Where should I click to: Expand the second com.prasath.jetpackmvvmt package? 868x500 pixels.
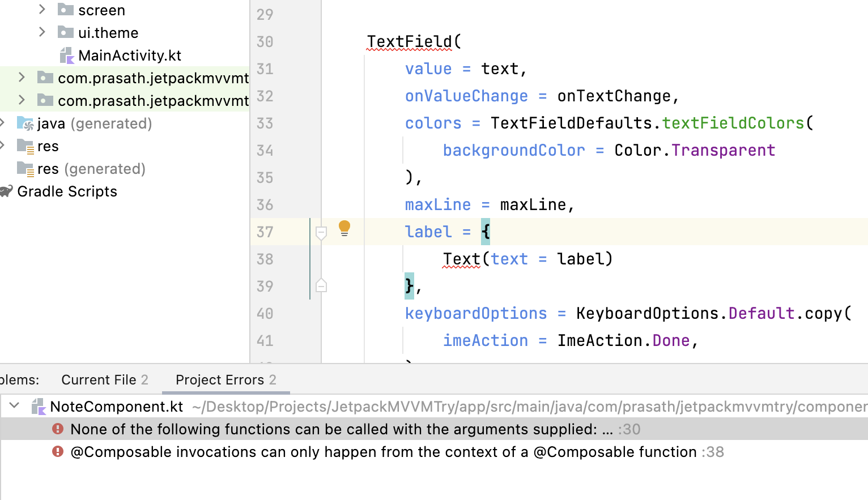pos(22,100)
